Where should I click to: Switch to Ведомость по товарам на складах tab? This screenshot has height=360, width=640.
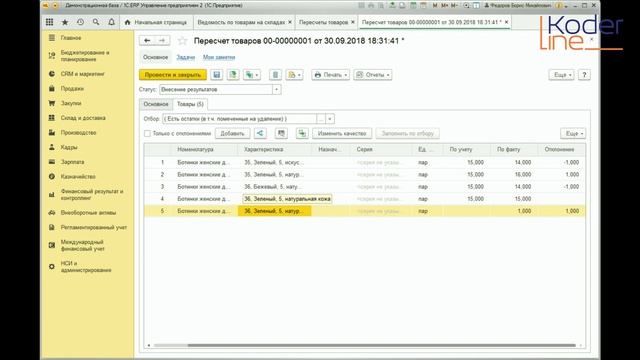tap(241, 22)
